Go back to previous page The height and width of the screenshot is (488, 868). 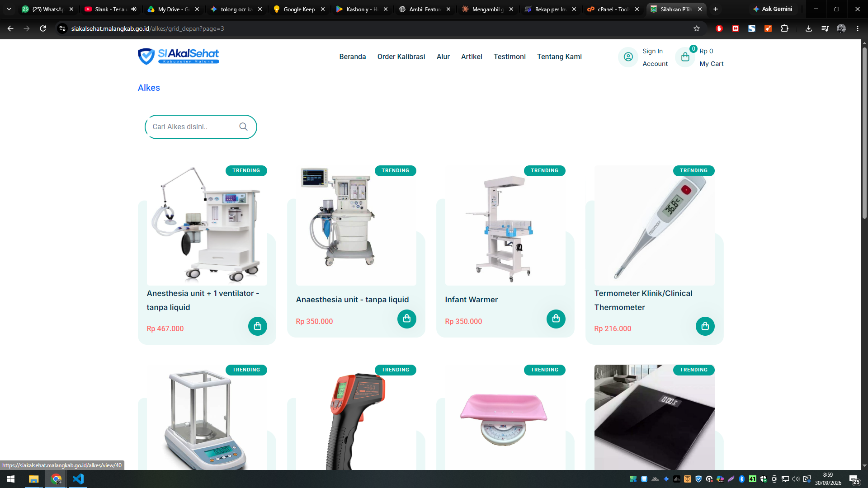[10, 28]
